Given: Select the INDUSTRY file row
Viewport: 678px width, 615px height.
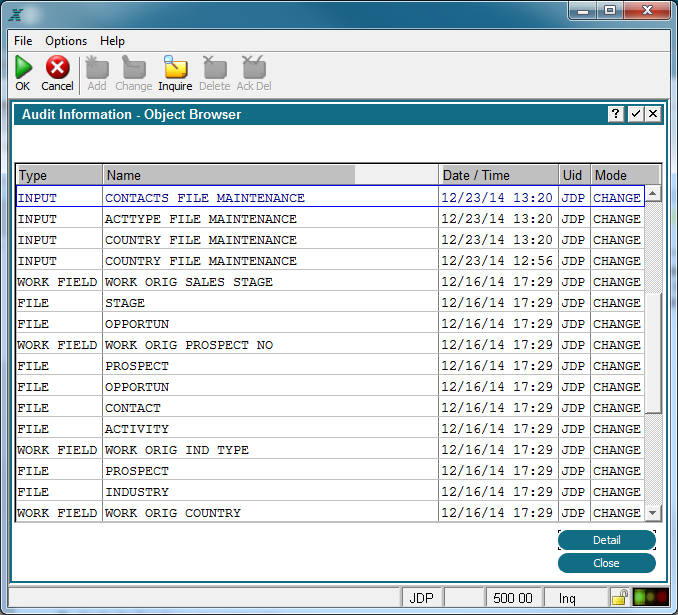Looking at the screenshot, I should click(330, 492).
